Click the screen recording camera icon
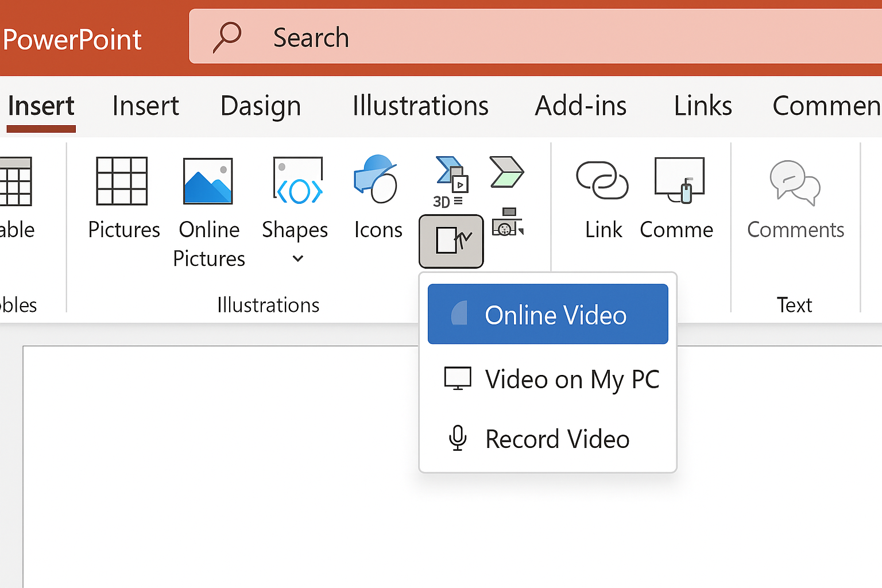882x588 pixels. (508, 222)
